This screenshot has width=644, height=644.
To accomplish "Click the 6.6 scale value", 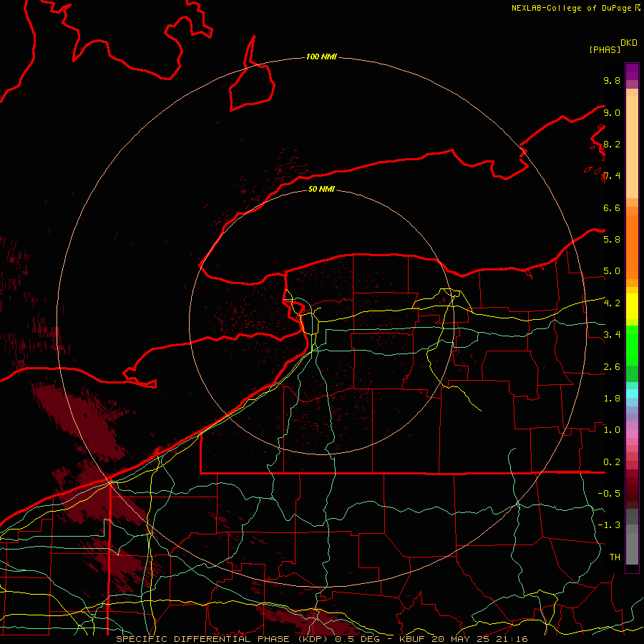I will [x=612, y=208].
